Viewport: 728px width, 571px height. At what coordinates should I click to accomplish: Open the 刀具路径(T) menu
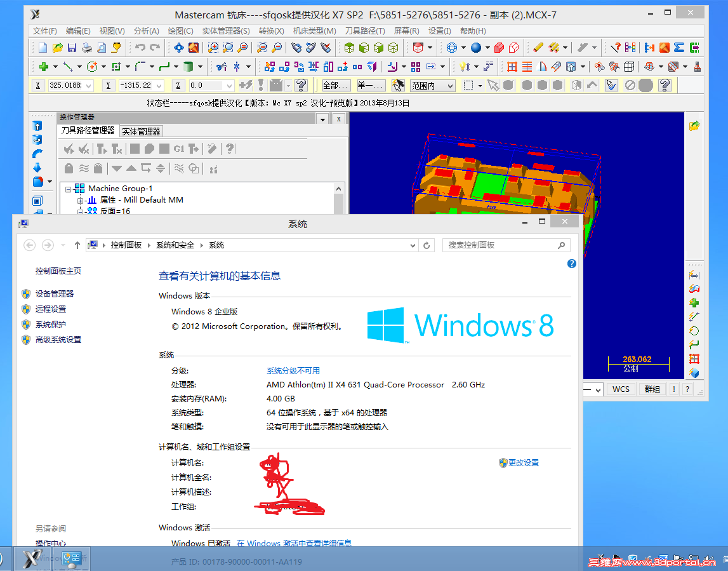[x=365, y=30]
